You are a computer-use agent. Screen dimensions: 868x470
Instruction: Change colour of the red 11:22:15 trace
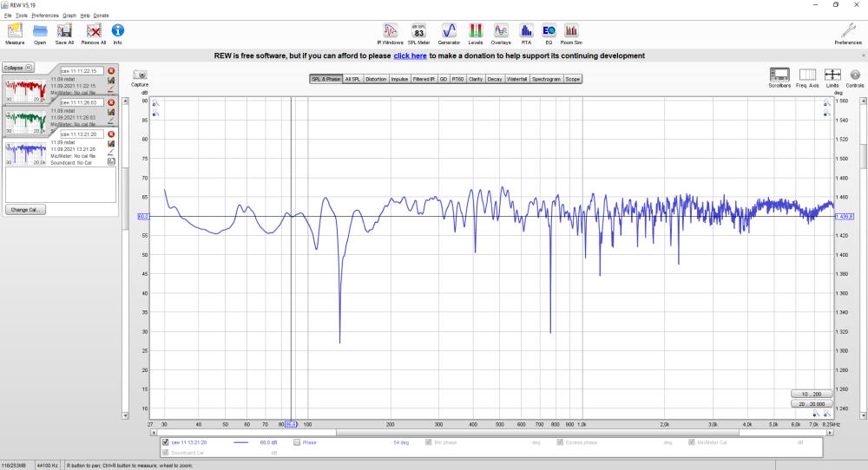click(111, 89)
